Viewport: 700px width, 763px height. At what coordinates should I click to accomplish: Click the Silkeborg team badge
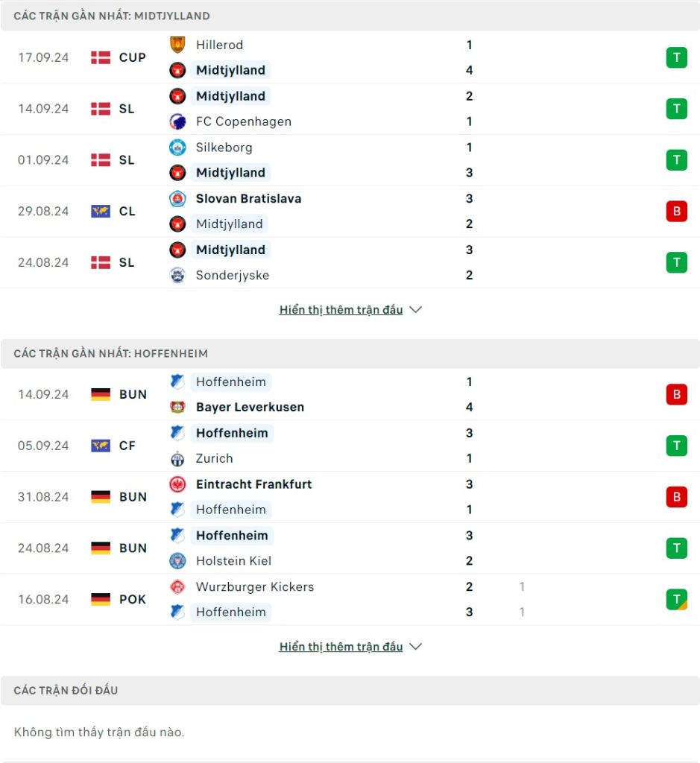[177, 148]
